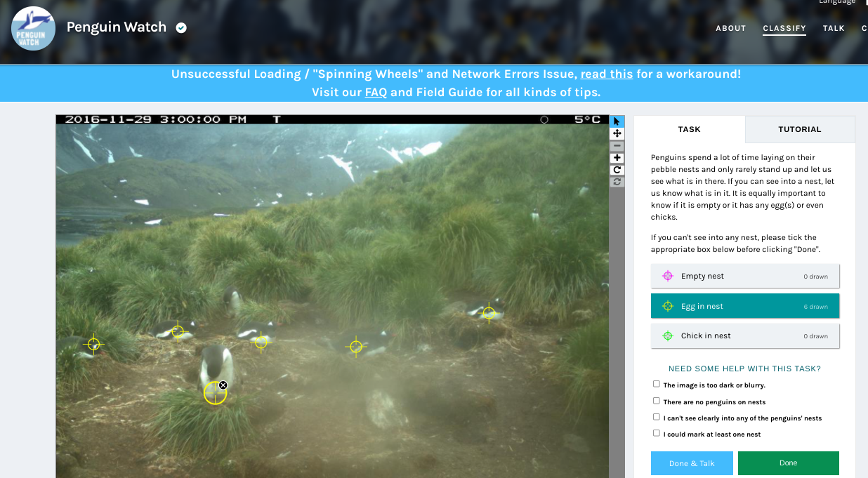Screen dimensions: 868x478
Task: Rotate the penguin image
Action: pos(617,170)
